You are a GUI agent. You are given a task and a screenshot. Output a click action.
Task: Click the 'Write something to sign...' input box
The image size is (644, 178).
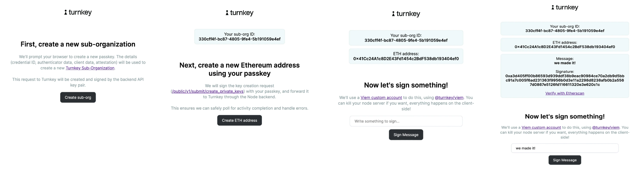[406, 121]
